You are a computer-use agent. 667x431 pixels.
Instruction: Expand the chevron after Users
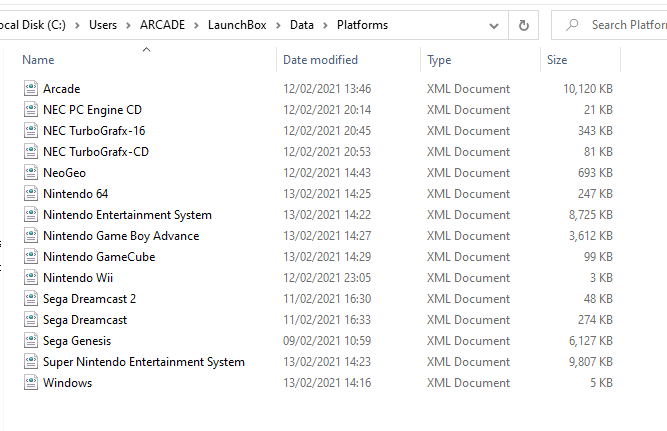coord(128,26)
